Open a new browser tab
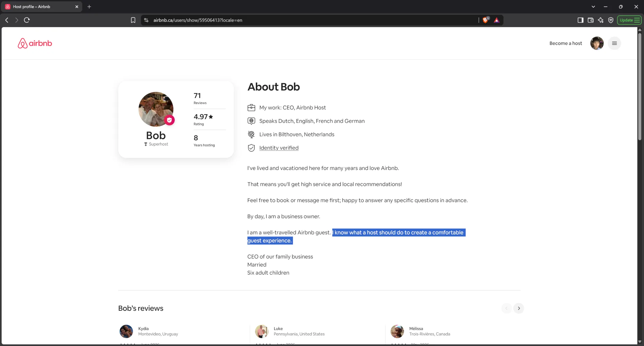This screenshot has width=644, height=346. (x=89, y=7)
